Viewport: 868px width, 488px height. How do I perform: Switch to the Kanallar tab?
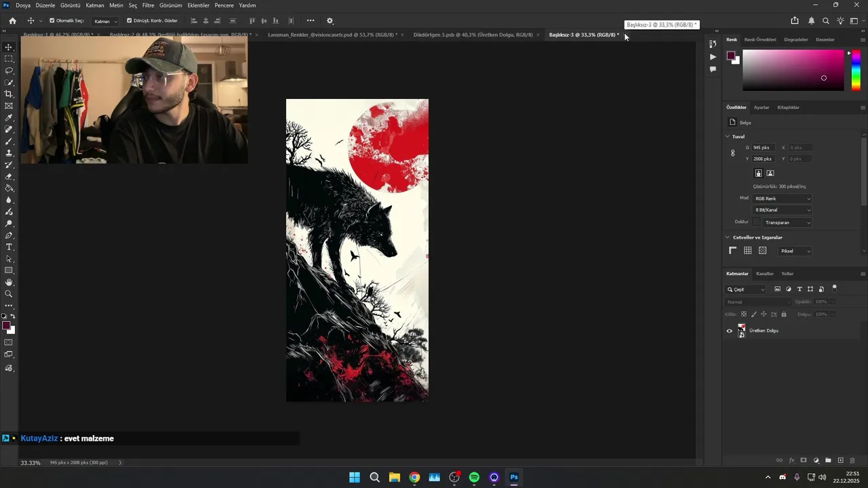point(765,274)
